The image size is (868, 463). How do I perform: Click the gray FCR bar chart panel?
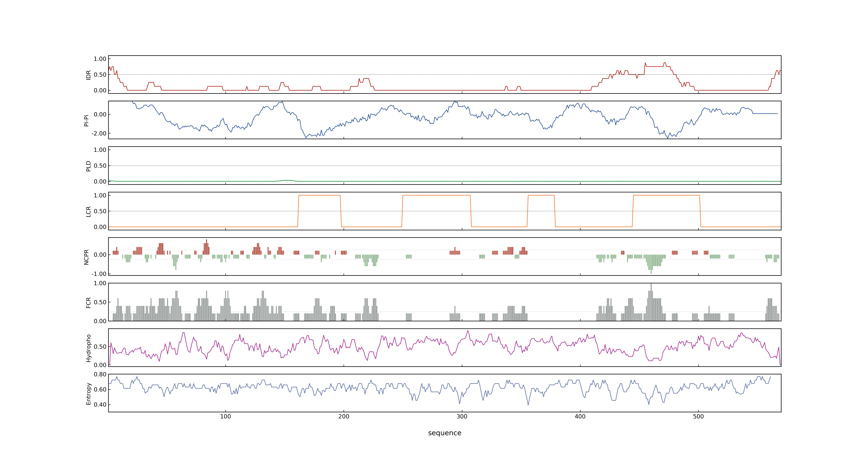[445, 302]
